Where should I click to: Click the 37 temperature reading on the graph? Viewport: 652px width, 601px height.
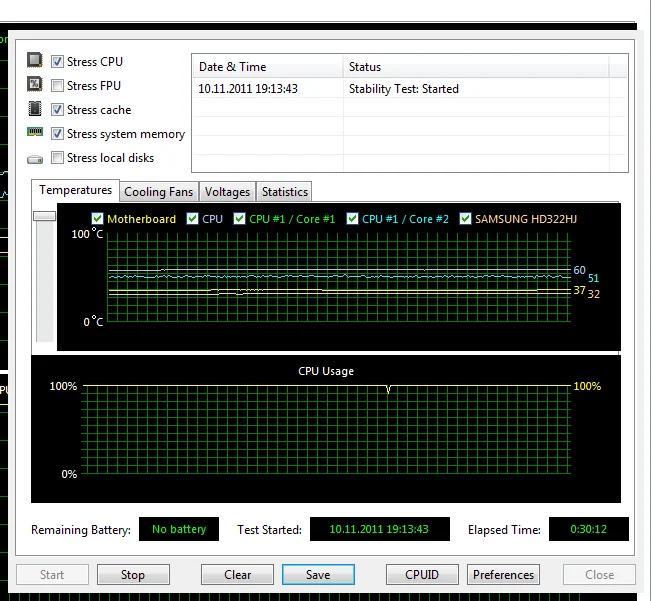(579, 290)
